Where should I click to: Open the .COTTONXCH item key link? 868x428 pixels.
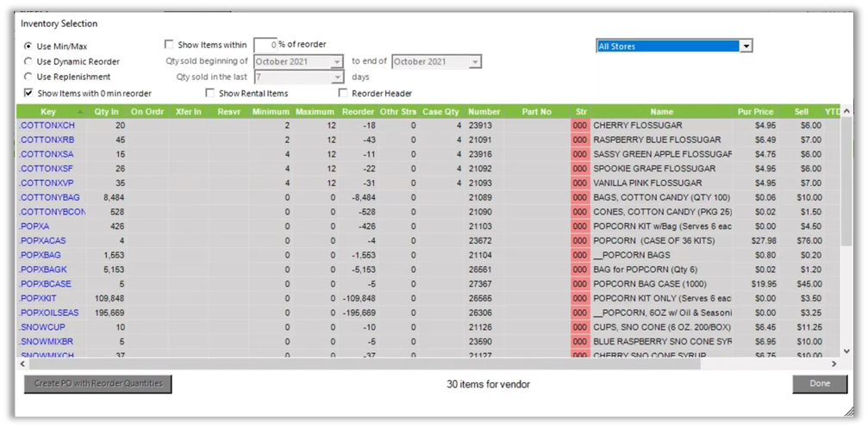click(47, 126)
